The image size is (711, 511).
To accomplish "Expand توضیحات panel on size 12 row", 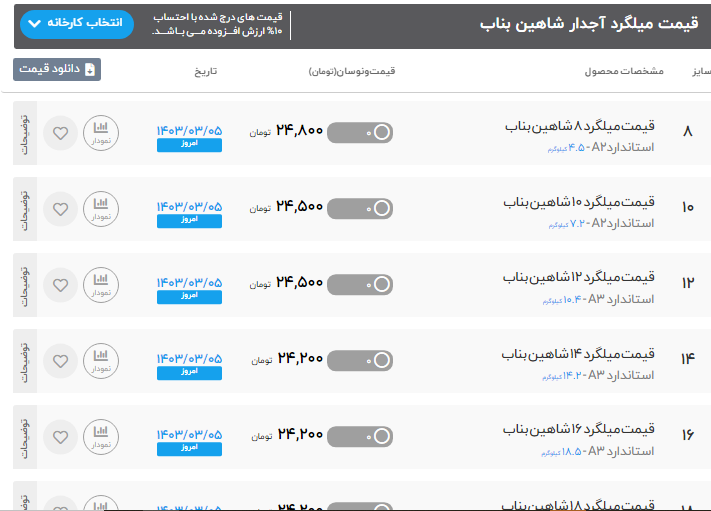I will tap(25, 285).
